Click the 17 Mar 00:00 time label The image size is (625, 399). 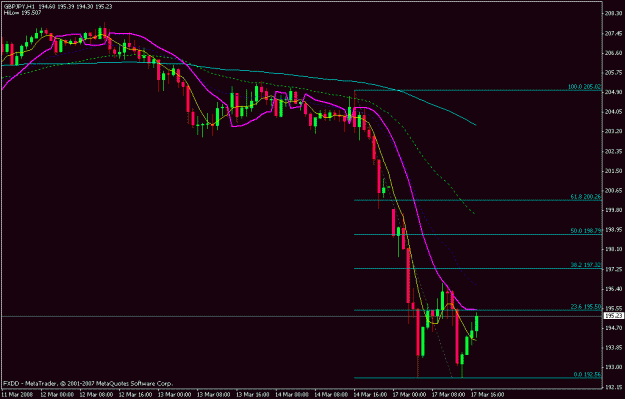(x=409, y=395)
